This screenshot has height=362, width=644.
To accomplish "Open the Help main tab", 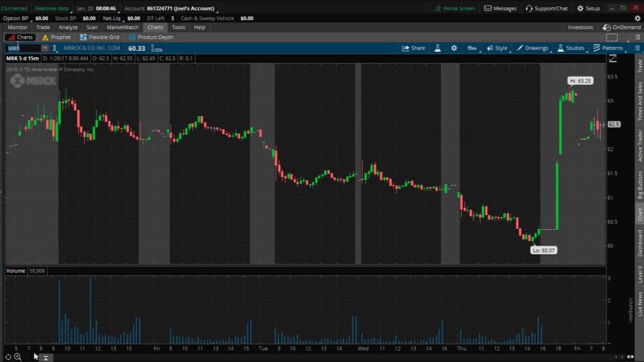I will coord(200,27).
